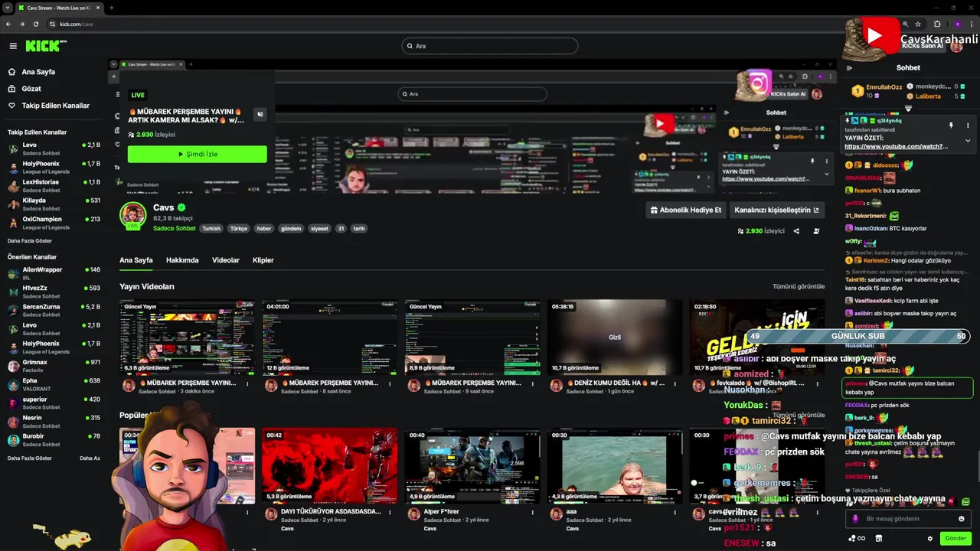Open the 05:38:15 Gizli video thumbnail
Image resolution: width=980 pixels, height=551 pixels.
point(614,337)
